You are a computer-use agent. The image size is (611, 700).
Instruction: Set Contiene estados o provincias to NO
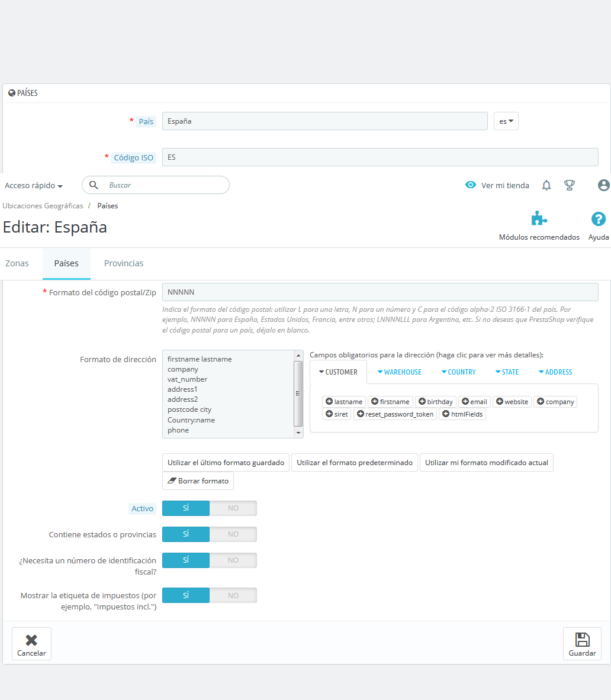[x=233, y=534]
